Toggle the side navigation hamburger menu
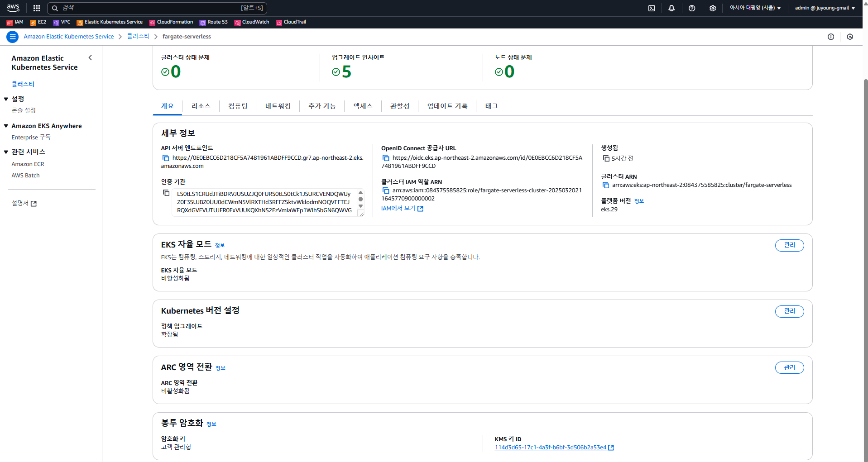The width and height of the screenshot is (868, 462). click(13, 37)
